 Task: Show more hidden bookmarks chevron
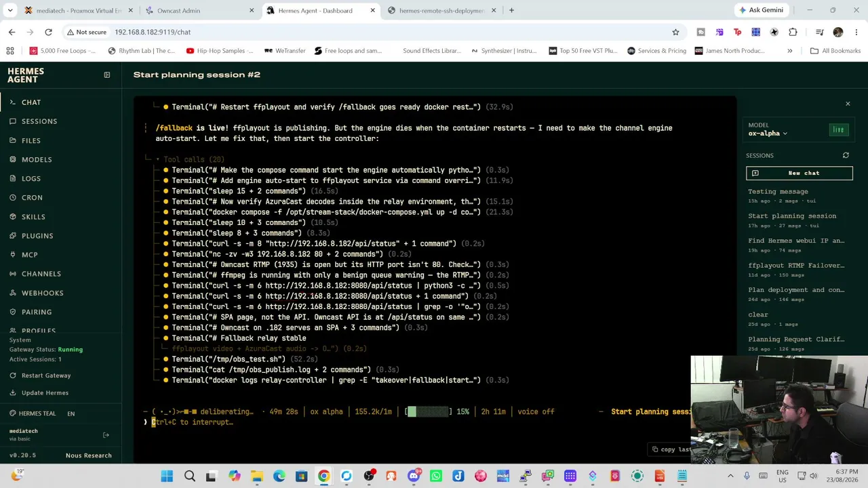[789, 51]
